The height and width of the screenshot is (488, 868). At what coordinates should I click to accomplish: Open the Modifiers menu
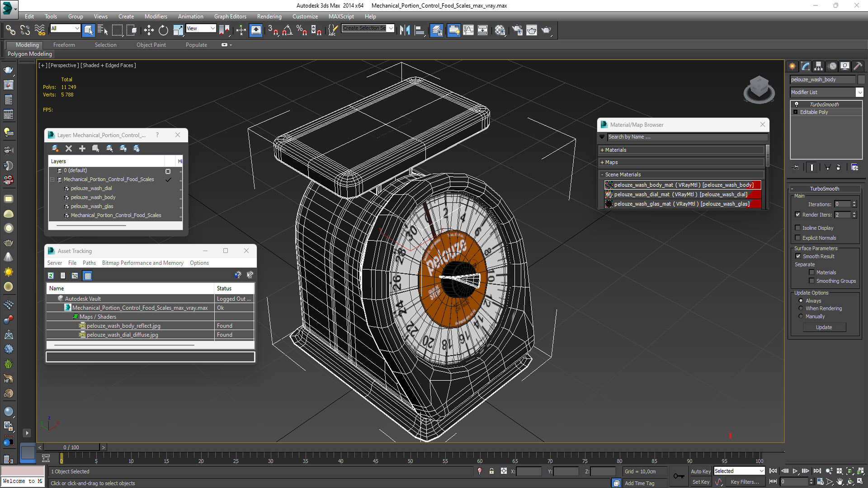pos(156,16)
